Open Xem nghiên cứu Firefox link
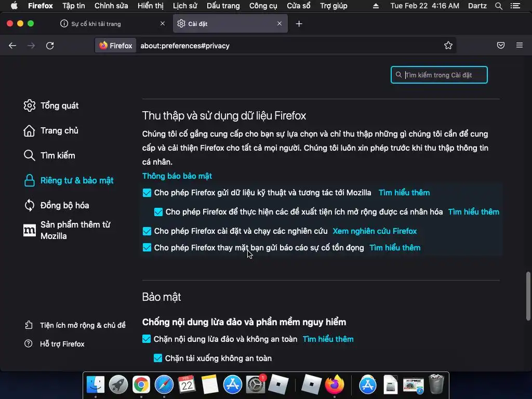532x399 pixels. tap(375, 231)
